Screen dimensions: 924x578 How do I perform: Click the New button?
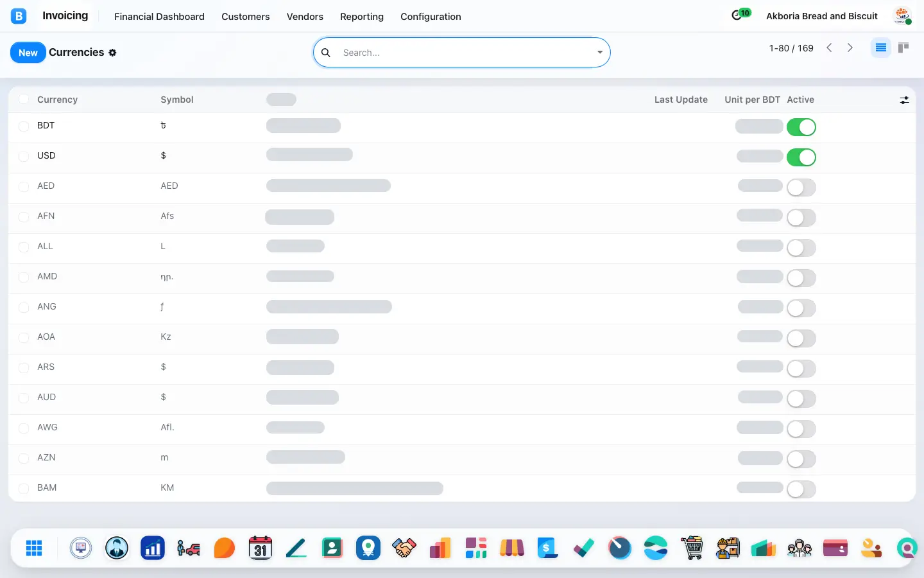point(28,53)
